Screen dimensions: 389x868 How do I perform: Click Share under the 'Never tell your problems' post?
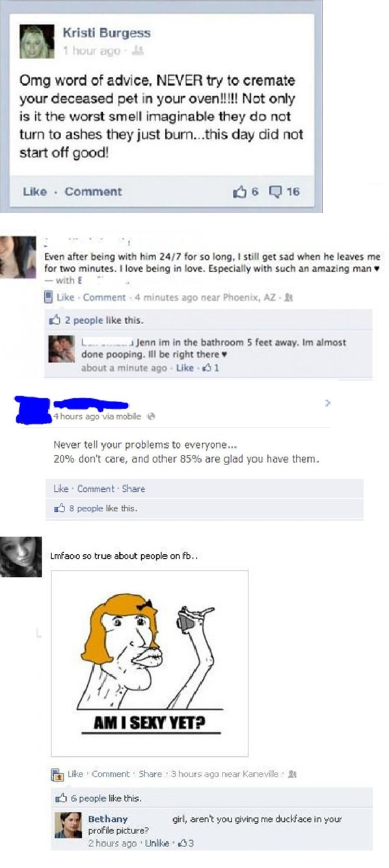pyautogui.click(x=133, y=489)
